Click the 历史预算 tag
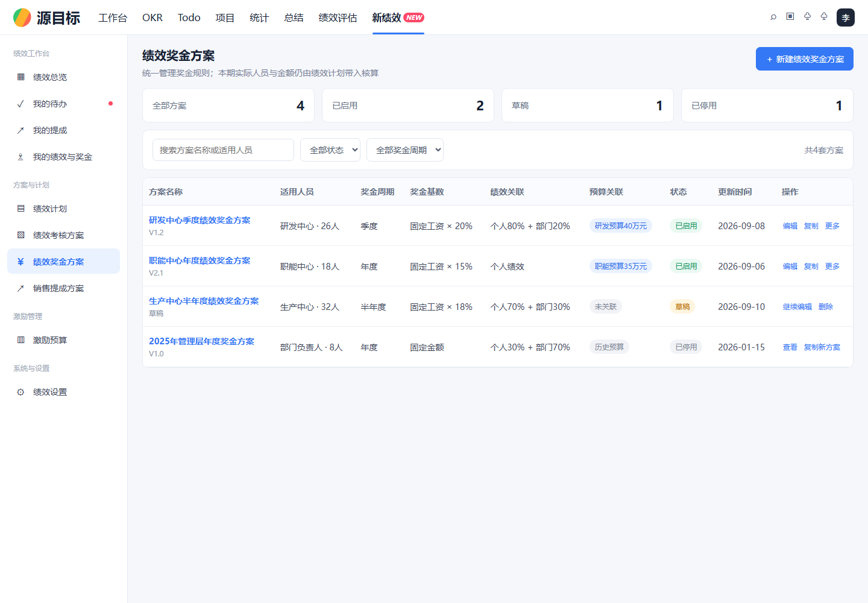Viewport: 868px width, 603px height. pos(609,347)
